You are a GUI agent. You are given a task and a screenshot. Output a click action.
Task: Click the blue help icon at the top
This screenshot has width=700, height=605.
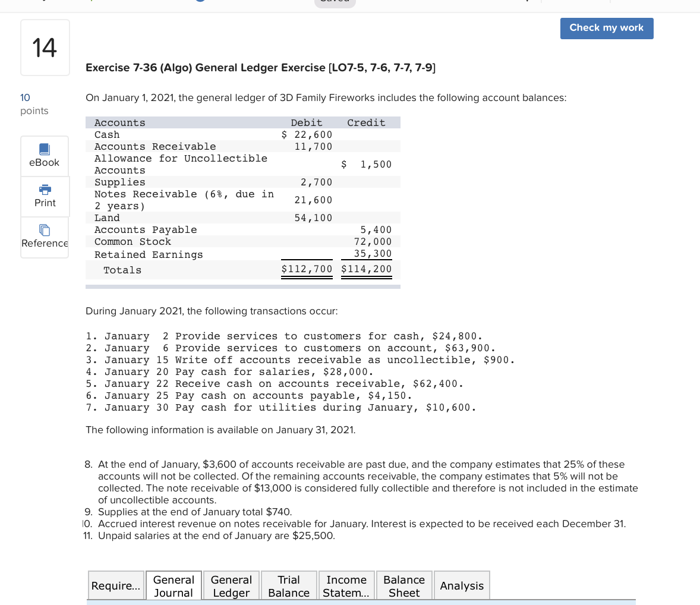200,2
